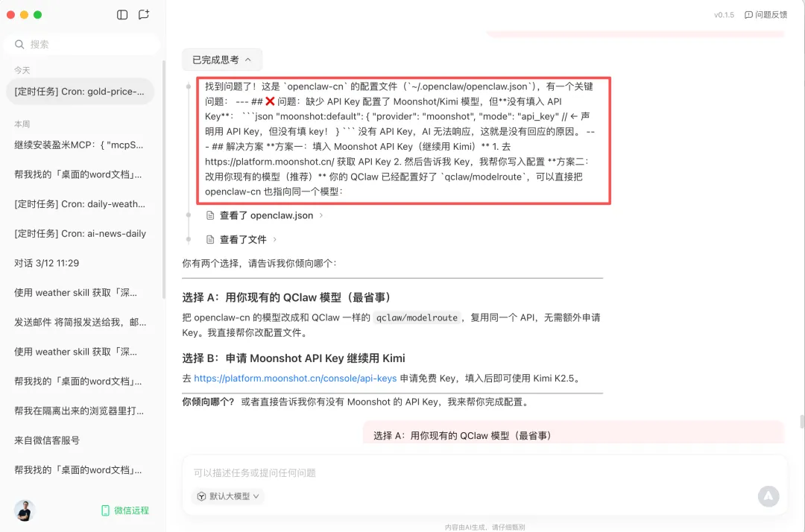Open chat 来自微信客服号
The image size is (805, 532).
(80, 440)
